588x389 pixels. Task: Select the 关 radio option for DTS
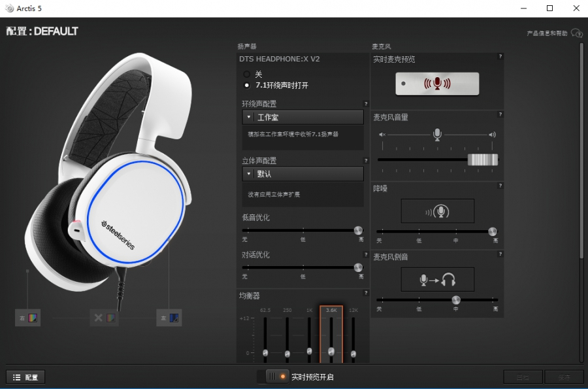246,75
